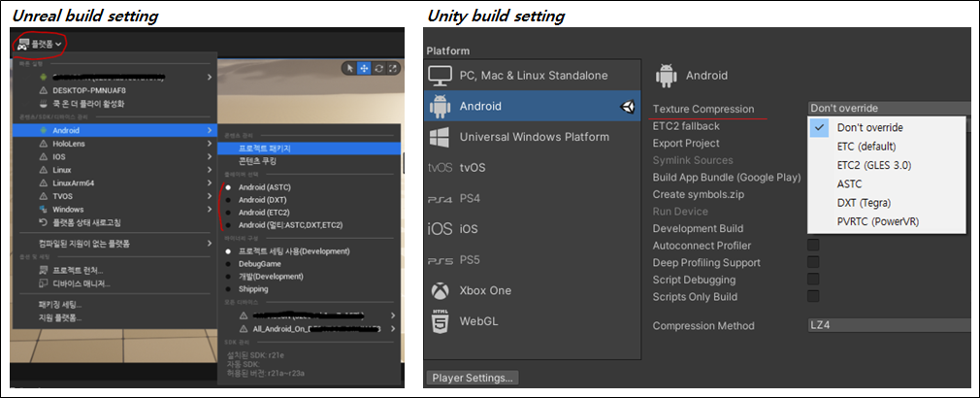
Task: Activate the Translate move gizmo icon
Action: click(x=365, y=68)
